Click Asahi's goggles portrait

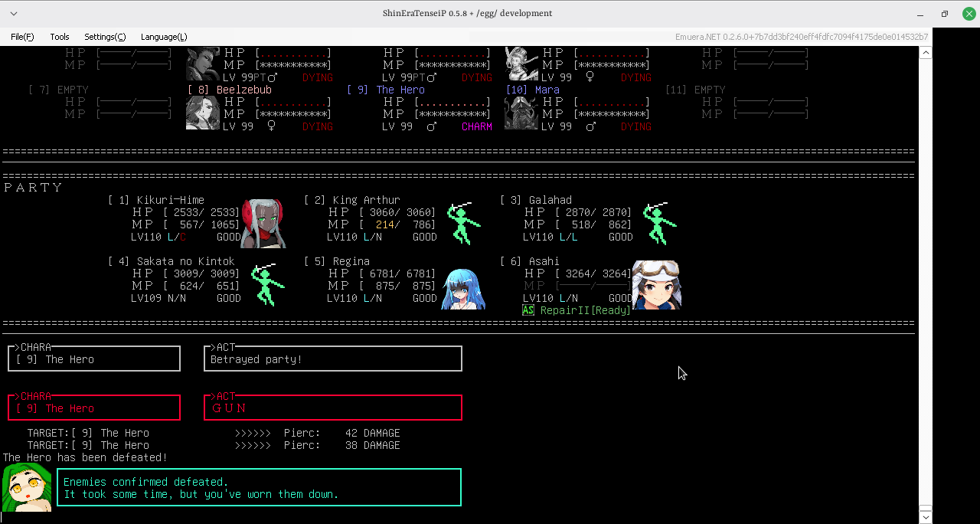click(657, 284)
